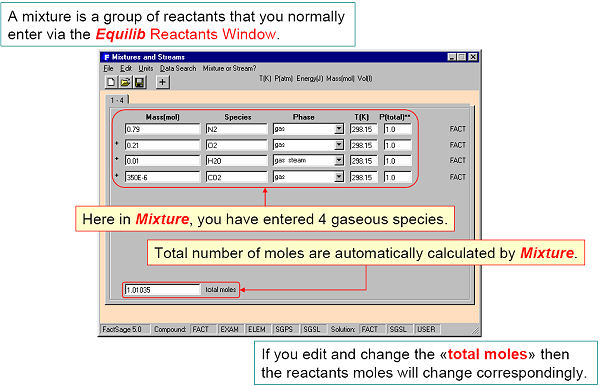The image size is (600, 386).
Task: Click the Save diskette toolbar icon
Action: [x=139, y=82]
